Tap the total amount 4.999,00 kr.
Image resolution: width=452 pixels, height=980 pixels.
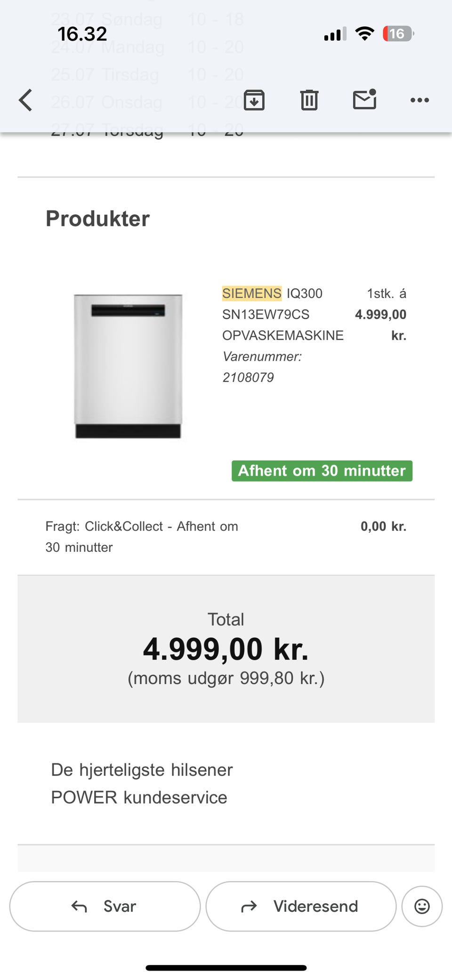[x=226, y=649]
